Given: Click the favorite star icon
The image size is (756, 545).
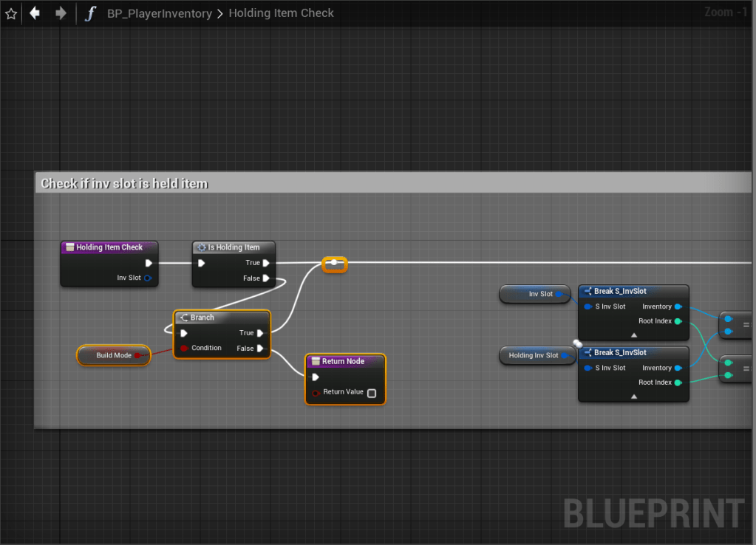Looking at the screenshot, I should click(11, 13).
